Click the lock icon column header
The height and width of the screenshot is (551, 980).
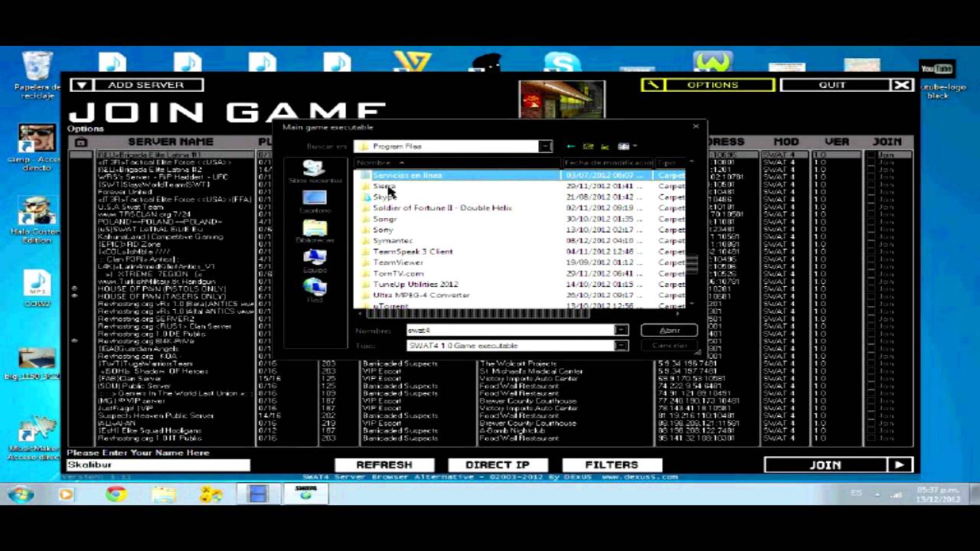(80, 142)
